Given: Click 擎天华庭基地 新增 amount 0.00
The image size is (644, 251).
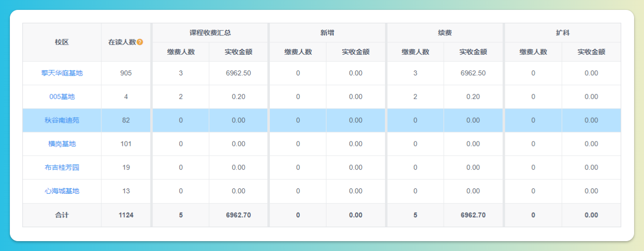Looking at the screenshot, I should [356, 73].
